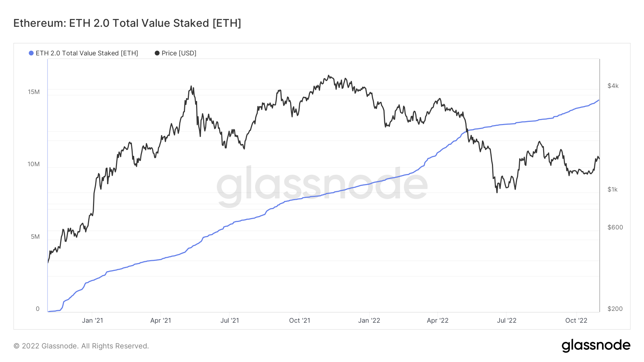
Task: Click the chart title heading text
Action: coord(127,23)
